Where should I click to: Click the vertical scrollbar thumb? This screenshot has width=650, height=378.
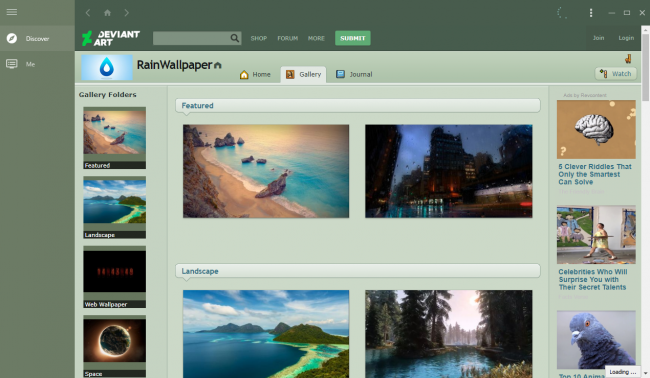click(x=645, y=67)
